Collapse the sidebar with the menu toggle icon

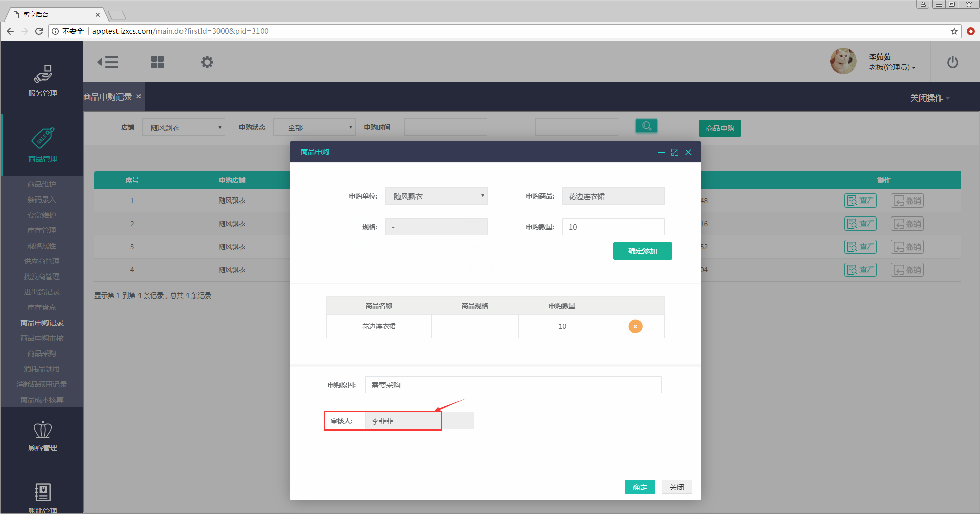108,62
